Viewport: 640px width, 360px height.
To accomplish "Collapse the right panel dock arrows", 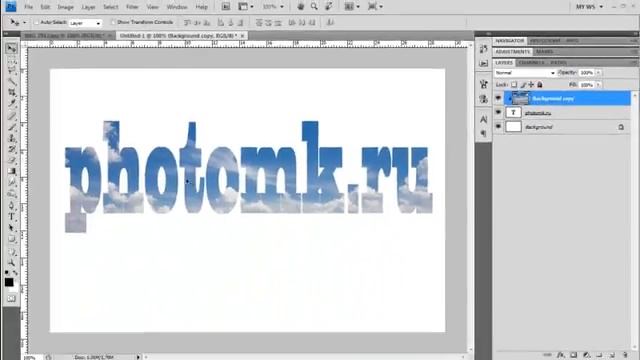I will [x=636, y=34].
